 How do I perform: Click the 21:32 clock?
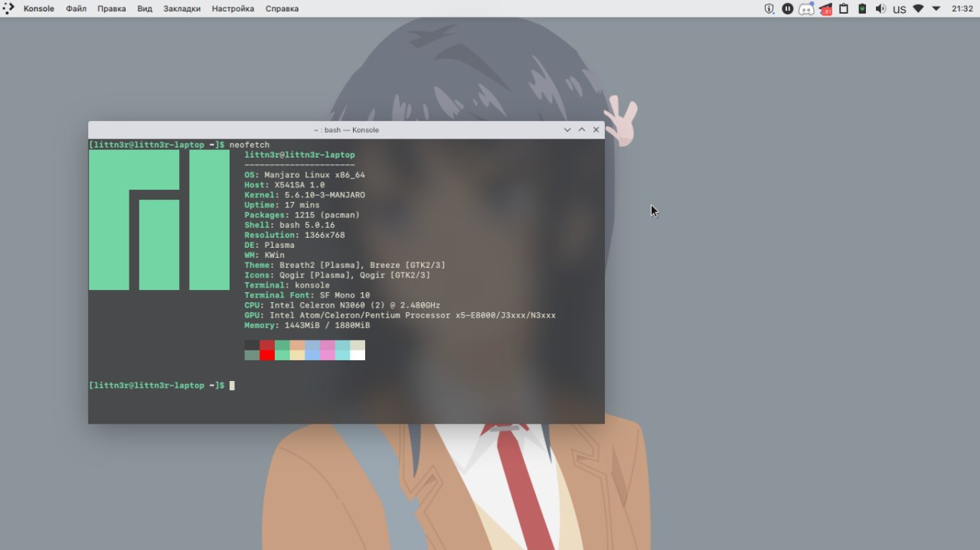[x=962, y=9]
